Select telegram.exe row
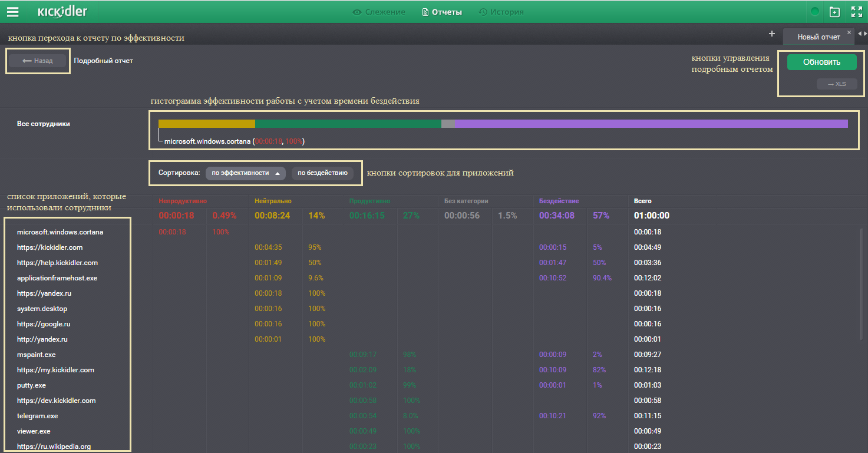Screen dimensions: 868x453 point(37,416)
